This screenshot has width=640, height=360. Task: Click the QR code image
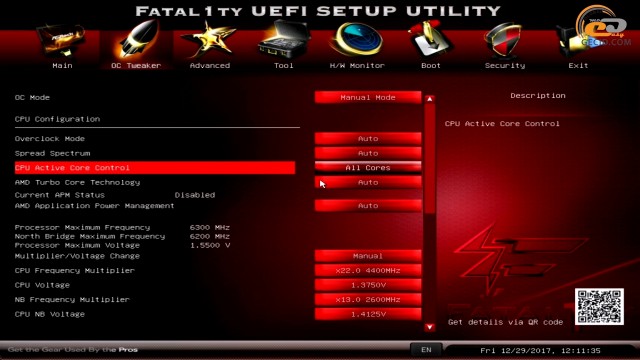coord(599,307)
